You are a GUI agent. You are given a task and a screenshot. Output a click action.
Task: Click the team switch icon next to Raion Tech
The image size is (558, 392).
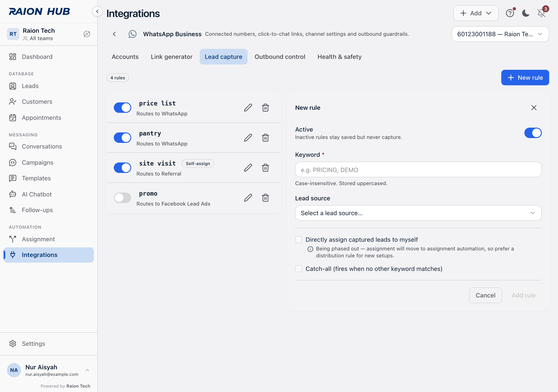(87, 34)
